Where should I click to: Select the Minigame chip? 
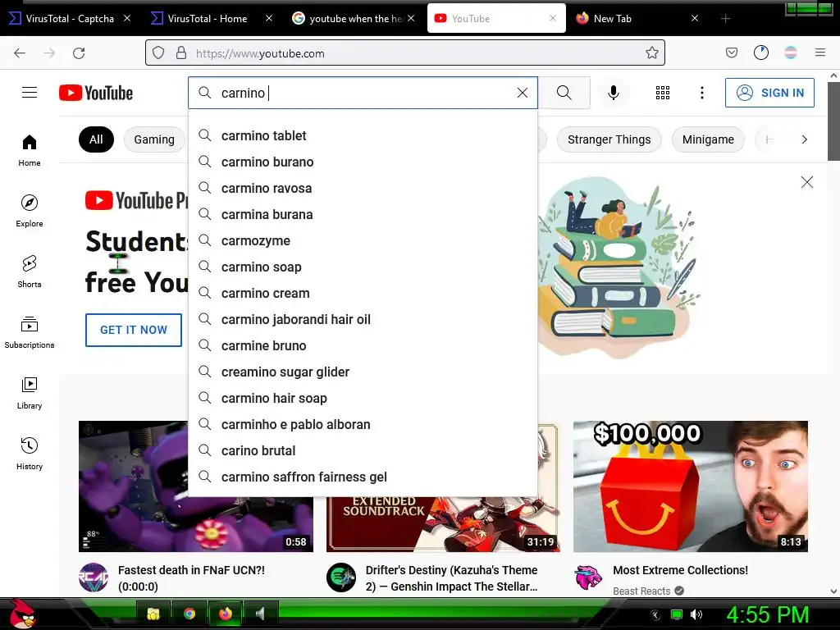(x=708, y=139)
